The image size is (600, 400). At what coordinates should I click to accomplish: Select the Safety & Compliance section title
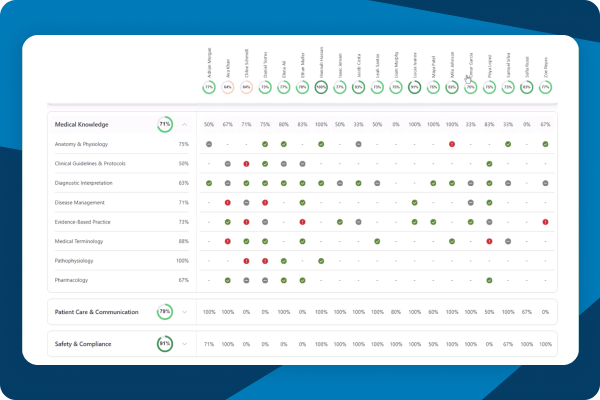(83, 344)
